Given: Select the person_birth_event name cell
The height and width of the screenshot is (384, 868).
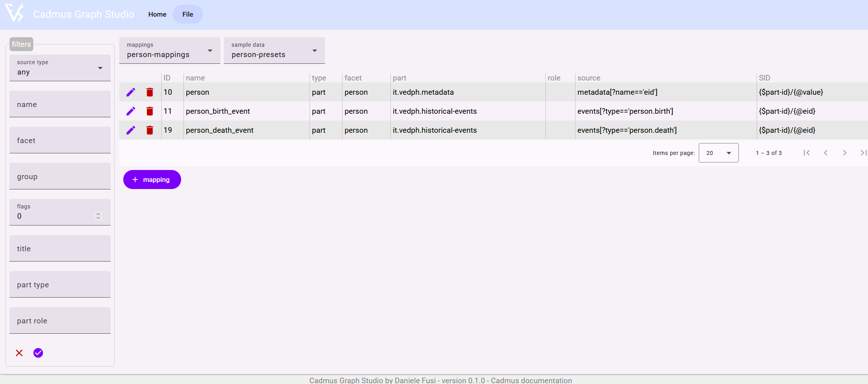Looking at the screenshot, I should (246, 111).
